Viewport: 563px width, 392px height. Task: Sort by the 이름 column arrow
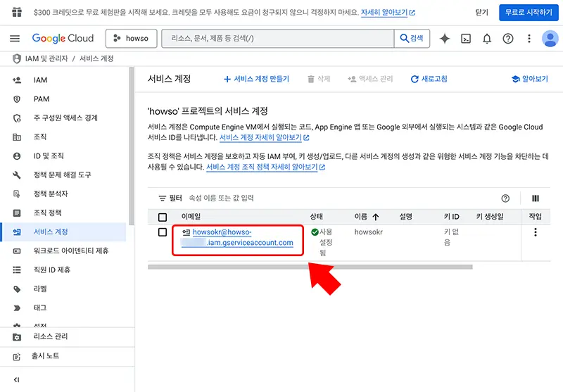(376, 217)
